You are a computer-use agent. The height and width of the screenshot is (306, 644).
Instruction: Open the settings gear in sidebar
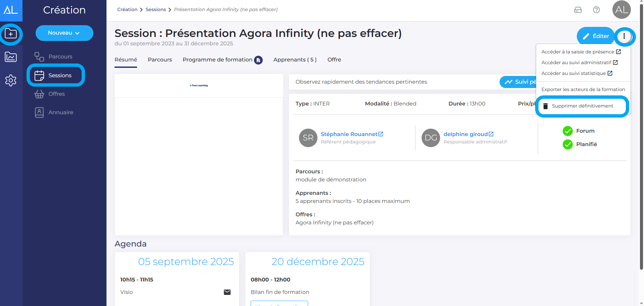11,80
